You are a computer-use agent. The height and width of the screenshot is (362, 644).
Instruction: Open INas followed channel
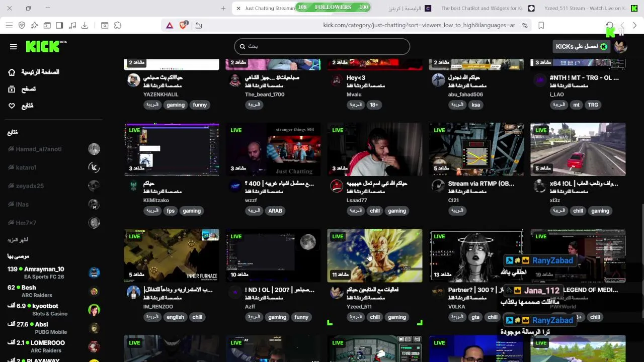point(53,204)
